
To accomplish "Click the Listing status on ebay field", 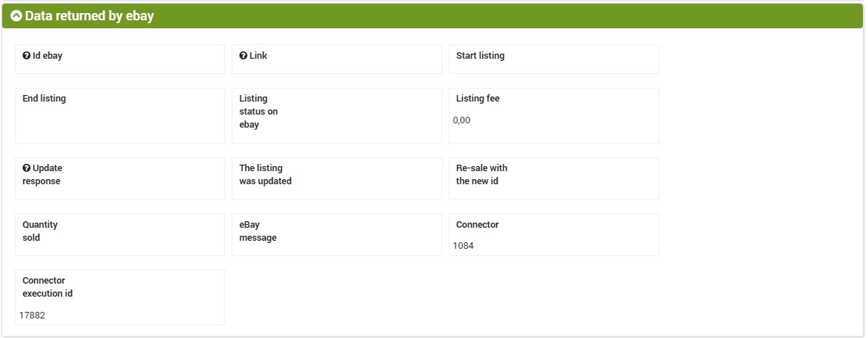I will [x=336, y=115].
